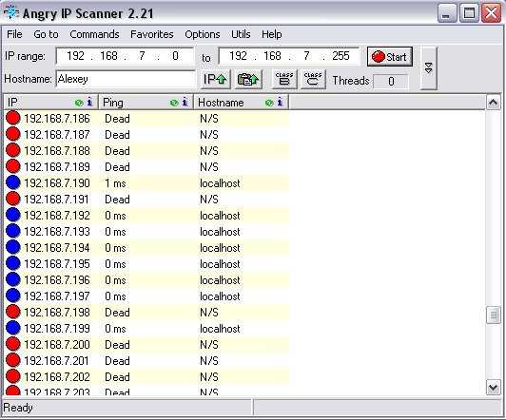Click the info icon in Hostname column

click(280, 103)
